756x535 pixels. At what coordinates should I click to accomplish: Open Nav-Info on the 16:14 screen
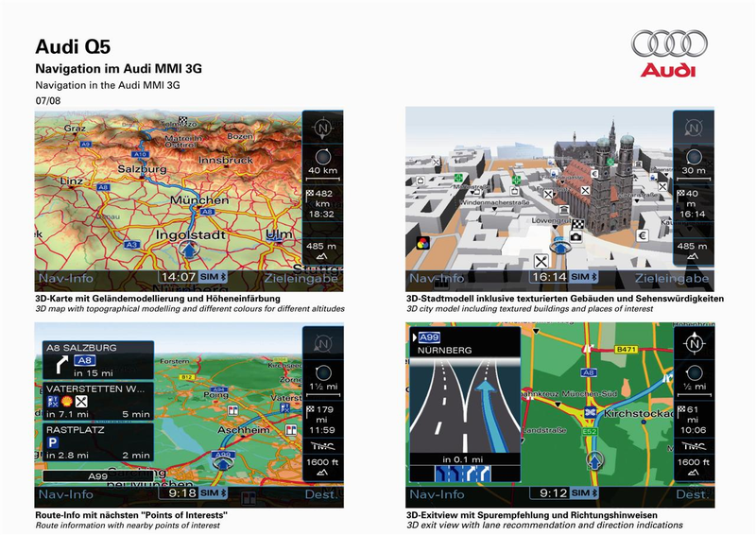[x=437, y=278]
